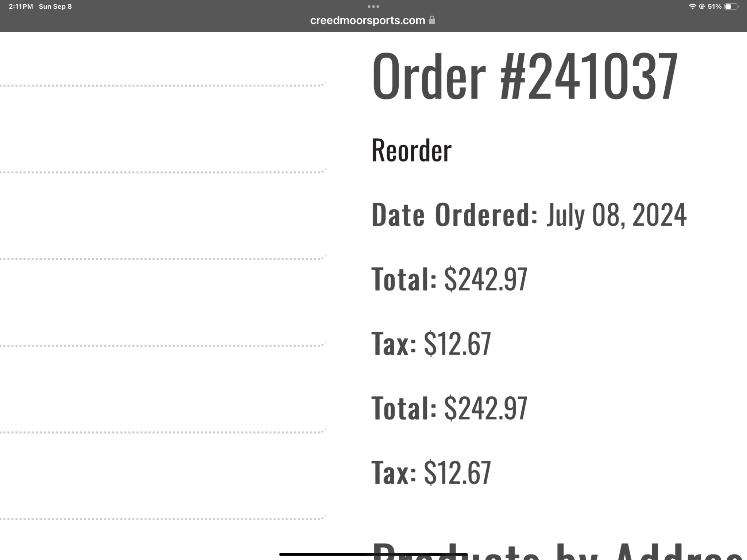Tap the home indicator bar
Screen dimensions: 747x560
(x=373, y=554)
